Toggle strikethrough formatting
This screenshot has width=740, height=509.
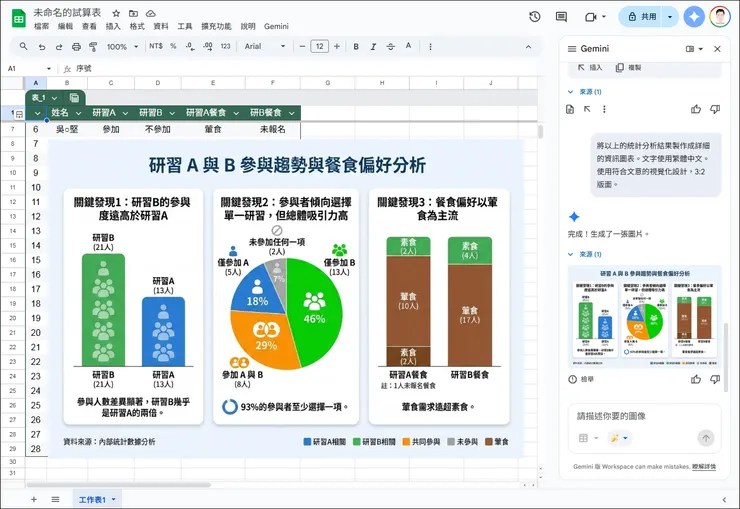click(390, 47)
